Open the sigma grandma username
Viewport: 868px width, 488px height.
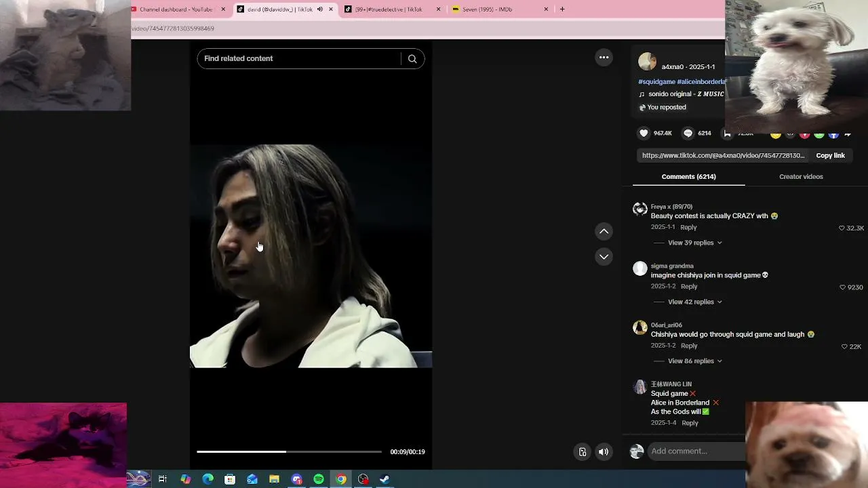[x=672, y=266]
